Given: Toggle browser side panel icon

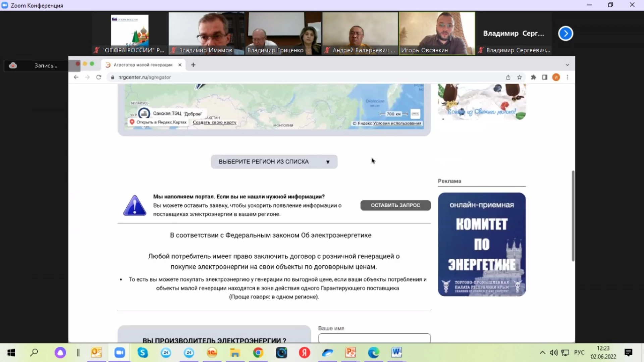Looking at the screenshot, I should [545, 77].
